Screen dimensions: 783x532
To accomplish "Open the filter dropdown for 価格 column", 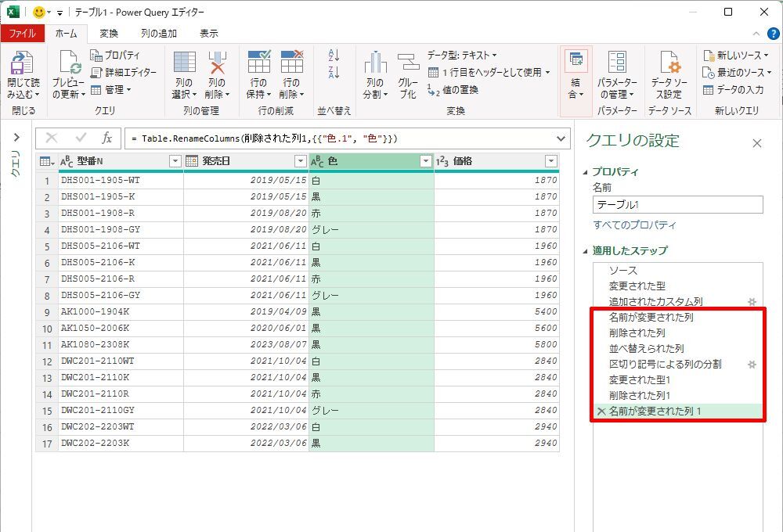I will pyautogui.click(x=551, y=161).
